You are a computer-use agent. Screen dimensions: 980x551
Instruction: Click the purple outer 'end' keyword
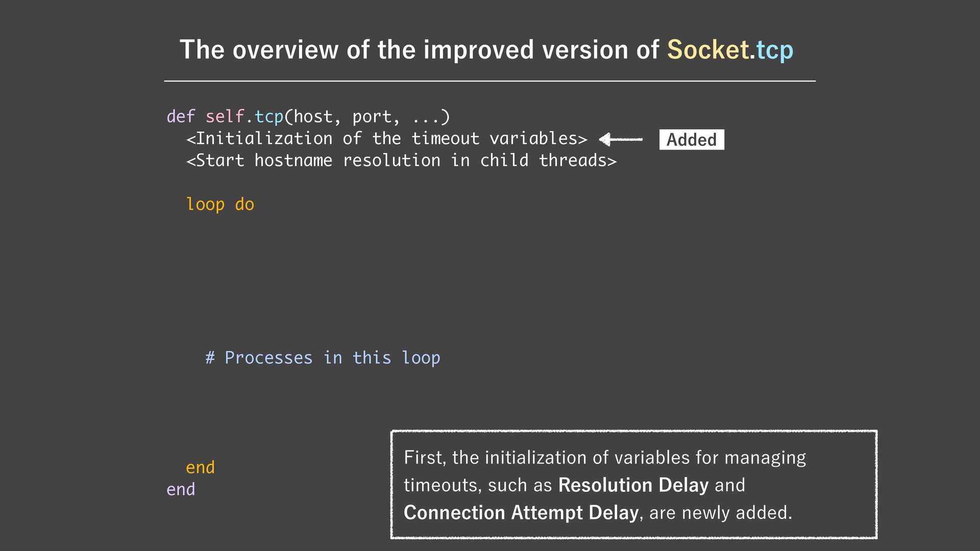click(x=181, y=489)
